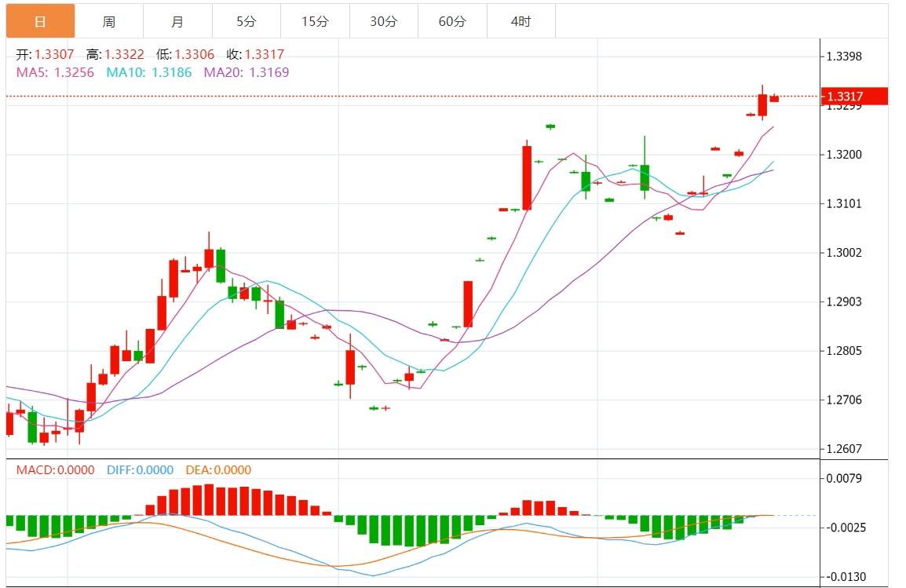Click the DEA: 0.0000 legend label
906x588 pixels.
218,470
